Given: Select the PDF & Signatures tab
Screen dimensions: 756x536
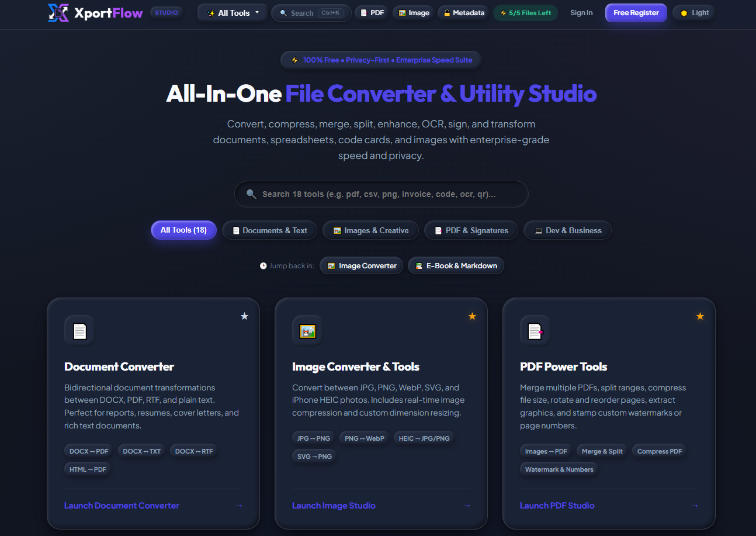Looking at the screenshot, I should coord(471,230).
